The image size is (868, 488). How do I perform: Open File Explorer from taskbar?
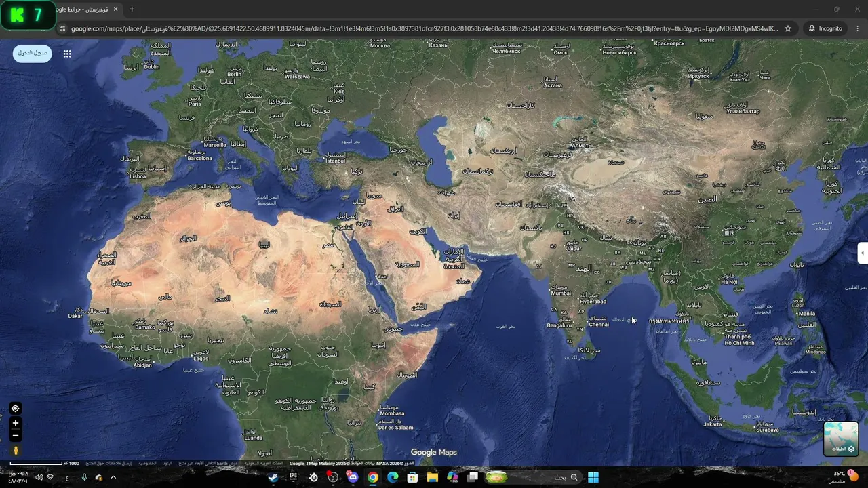(433, 477)
